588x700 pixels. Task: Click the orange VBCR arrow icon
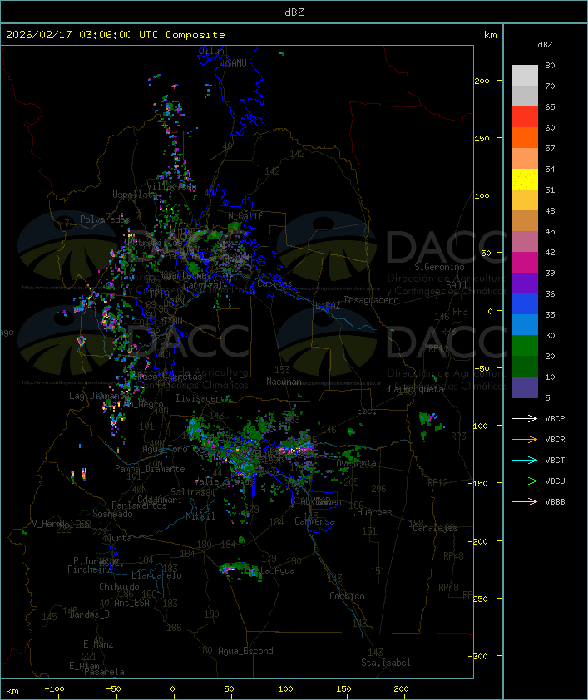525,439
